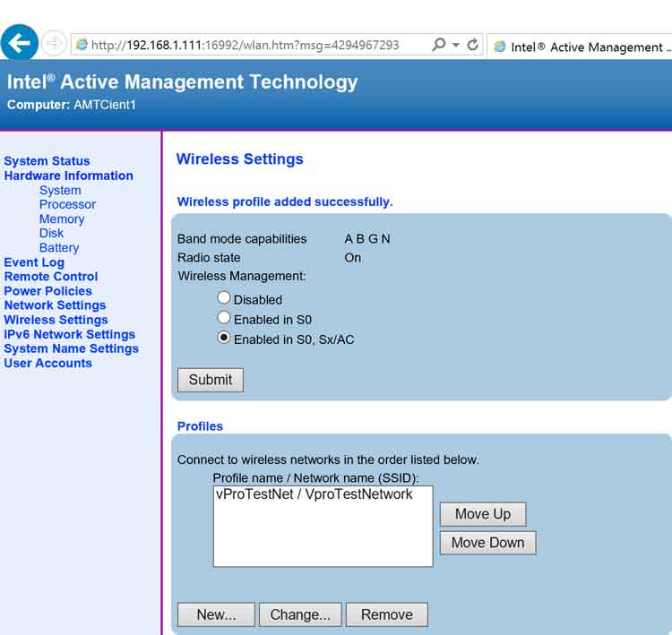Click the Remove profile button

(x=387, y=615)
